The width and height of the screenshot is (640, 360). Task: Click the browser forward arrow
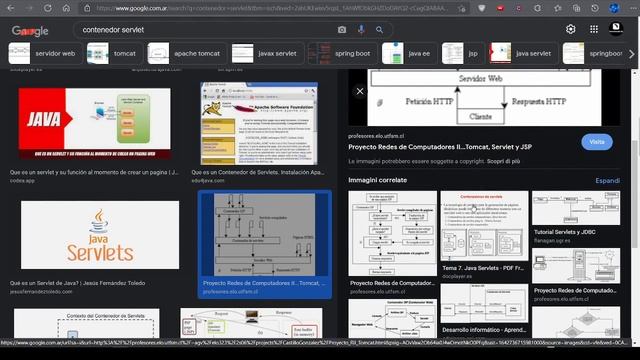29,8
